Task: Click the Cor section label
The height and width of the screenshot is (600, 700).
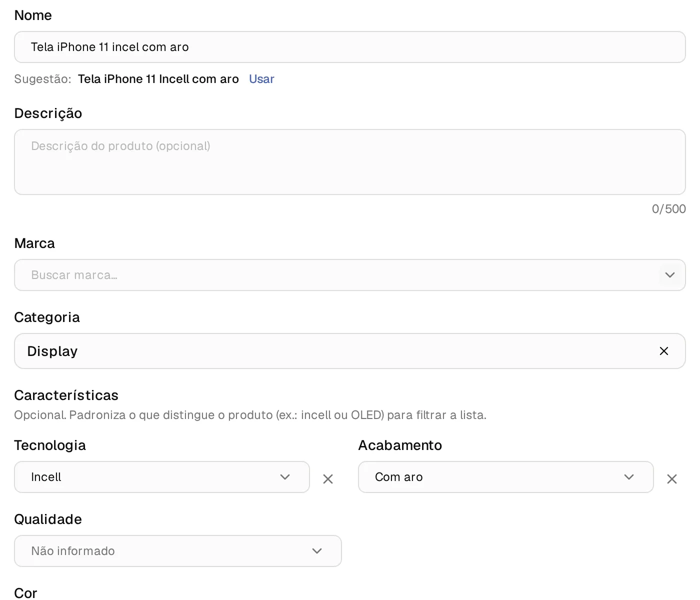Action: 25,593
